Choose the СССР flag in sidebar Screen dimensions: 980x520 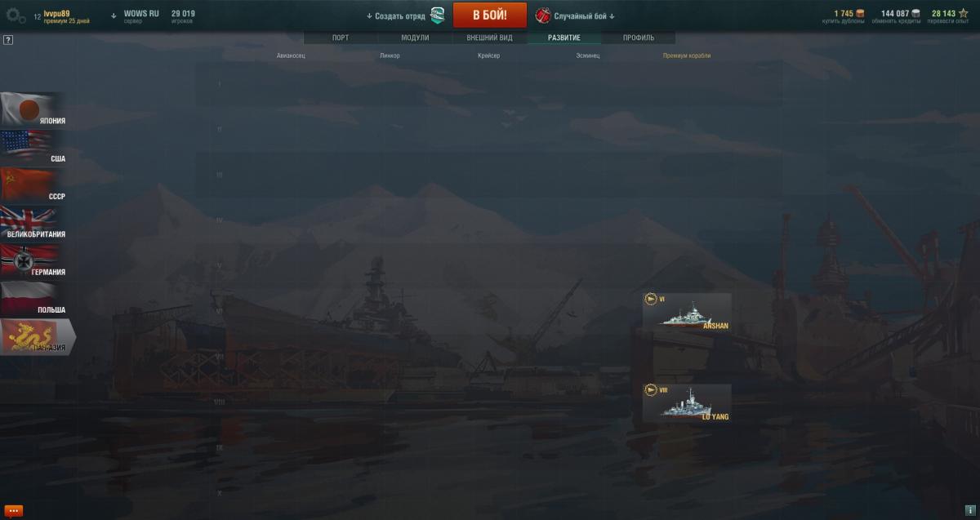tap(33, 185)
